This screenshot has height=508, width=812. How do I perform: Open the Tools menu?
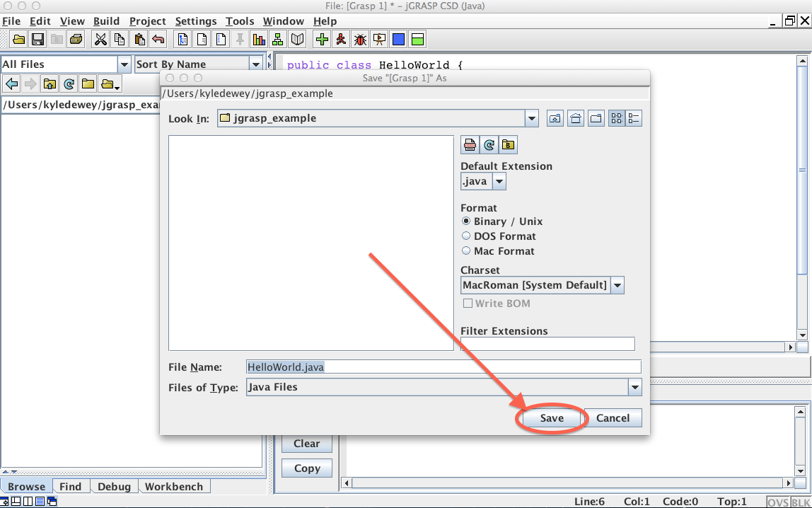coord(240,21)
